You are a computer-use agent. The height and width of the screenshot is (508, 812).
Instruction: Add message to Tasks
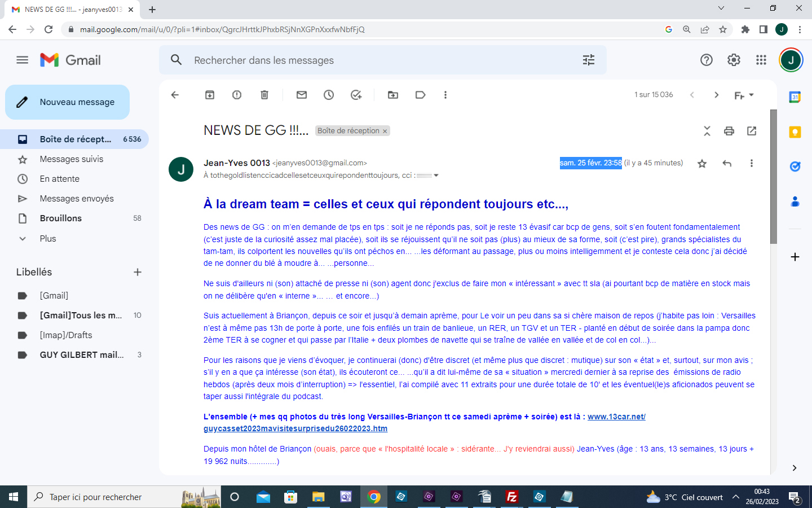click(356, 95)
